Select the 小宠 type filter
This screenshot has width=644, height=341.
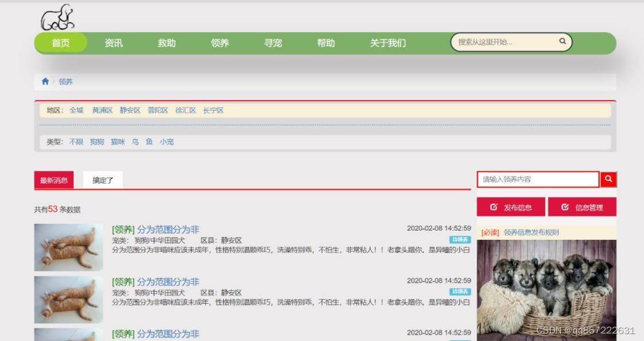click(x=167, y=141)
